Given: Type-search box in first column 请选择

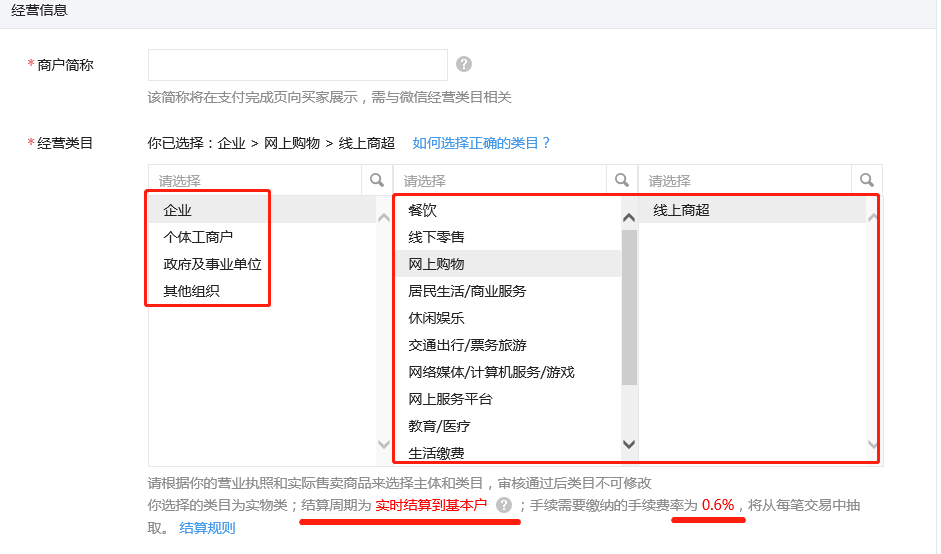Looking at the screenshot, I should [x=255, y=181].
